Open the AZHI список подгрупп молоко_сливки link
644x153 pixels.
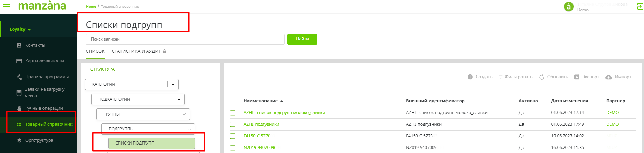(x=284, y=113)
